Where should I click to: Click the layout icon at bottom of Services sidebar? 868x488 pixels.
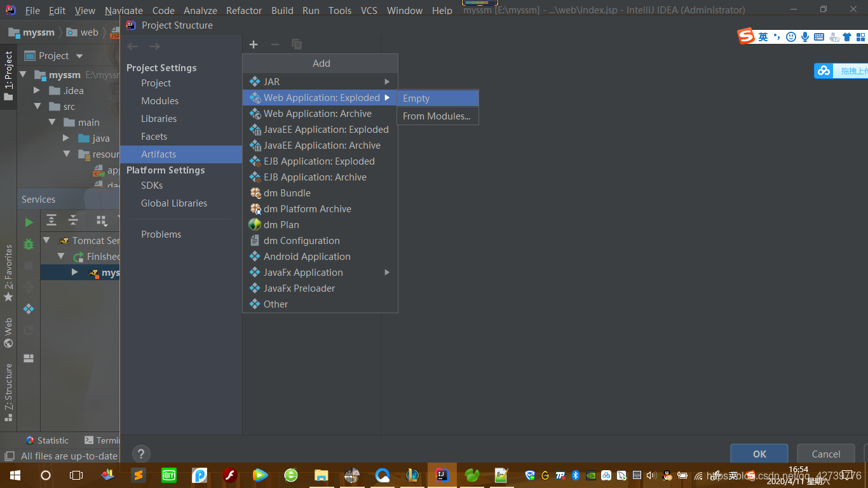point(29,358)
